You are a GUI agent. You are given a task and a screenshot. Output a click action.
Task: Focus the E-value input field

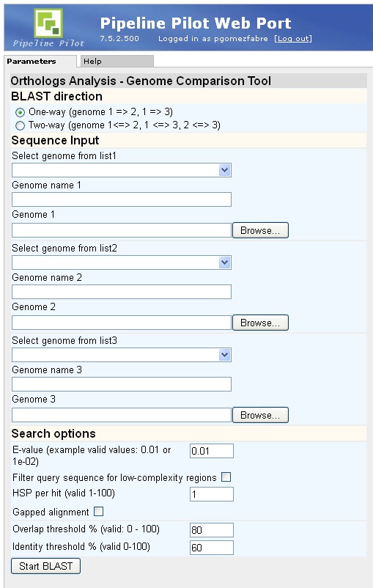(212, 451)
